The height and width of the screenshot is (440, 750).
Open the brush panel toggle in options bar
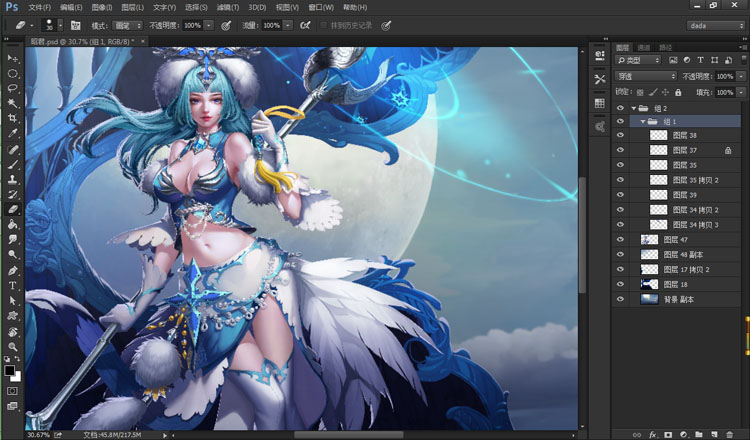76,25
